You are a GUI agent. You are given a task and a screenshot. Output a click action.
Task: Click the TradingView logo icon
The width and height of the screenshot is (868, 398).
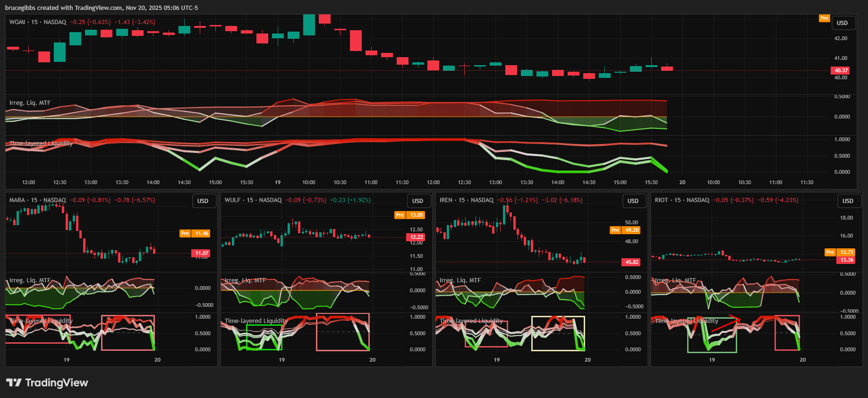14,382
